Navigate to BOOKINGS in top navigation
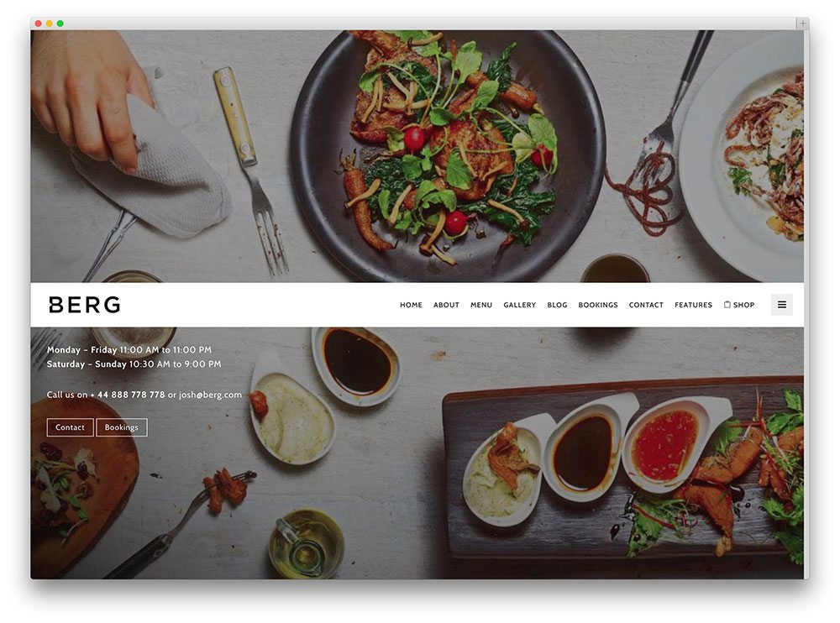The width and height of the screenshot is (840, 623). (x=598, y=305)
